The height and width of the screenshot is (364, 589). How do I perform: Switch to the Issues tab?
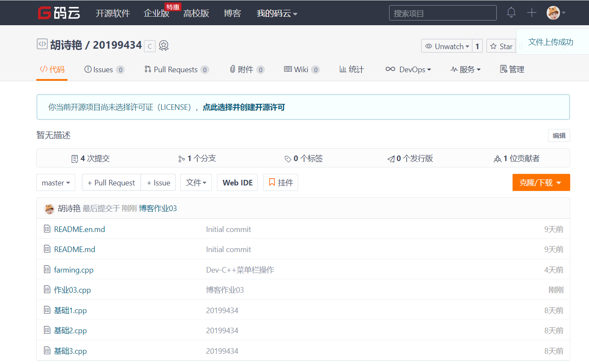[105, 69]
